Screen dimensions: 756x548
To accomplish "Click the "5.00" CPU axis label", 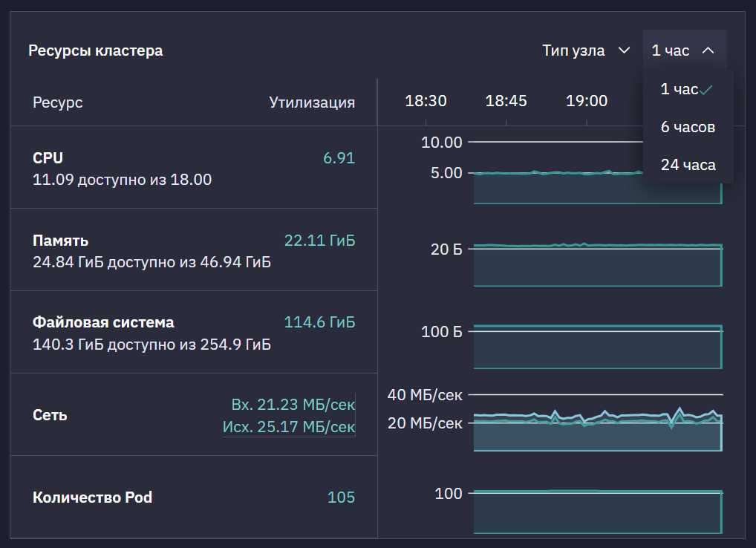I will [x=446, y=173].
